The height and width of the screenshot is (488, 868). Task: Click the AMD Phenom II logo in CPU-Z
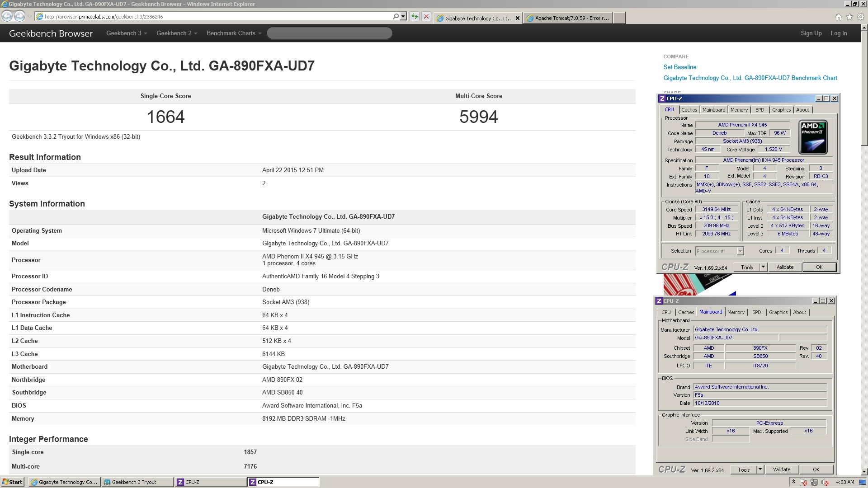pyautogui.click(x=813, y=137)
